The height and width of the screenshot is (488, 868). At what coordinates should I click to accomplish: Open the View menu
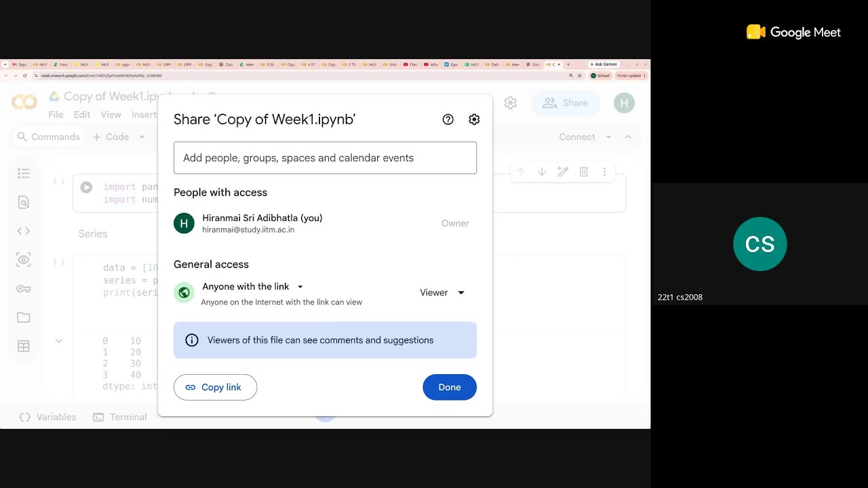pos(111,115)
